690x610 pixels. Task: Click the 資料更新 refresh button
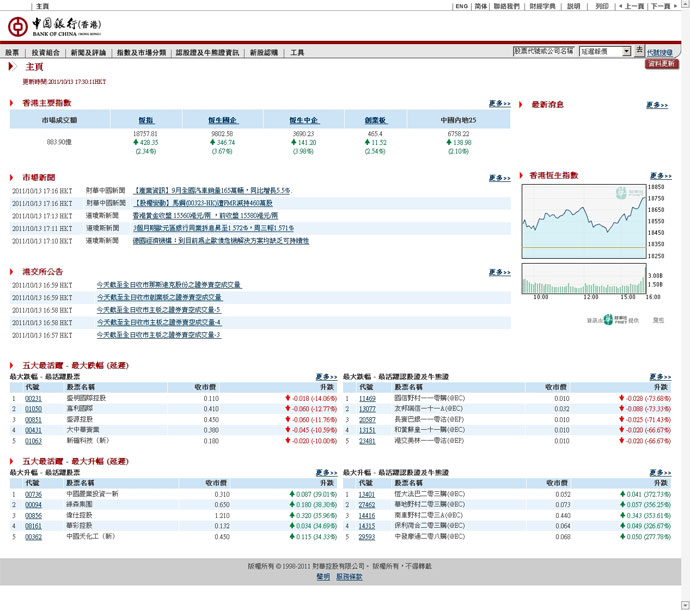pos(662,64)
